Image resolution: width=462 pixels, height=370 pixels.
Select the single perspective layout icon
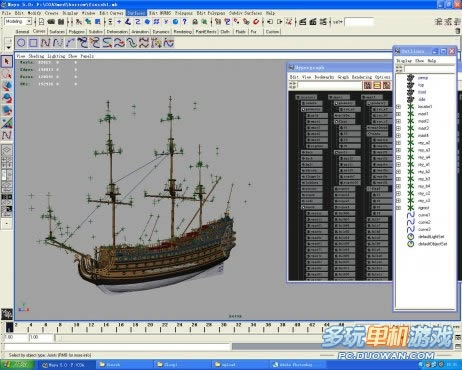(7, 150)
